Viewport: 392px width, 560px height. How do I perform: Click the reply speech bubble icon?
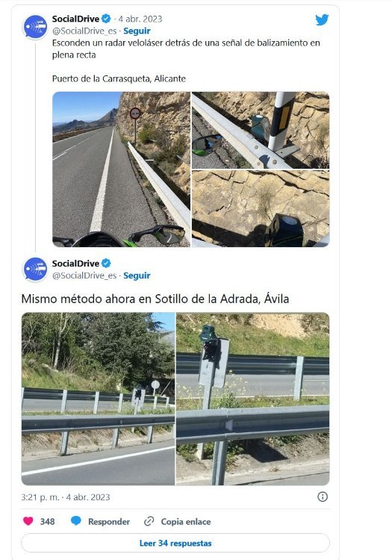[x=75, y=520]
